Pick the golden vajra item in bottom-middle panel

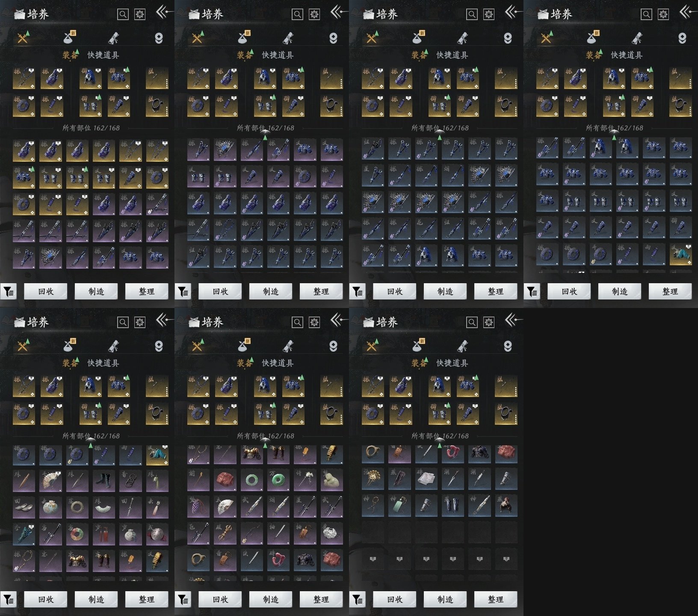[x=225, y=533]
